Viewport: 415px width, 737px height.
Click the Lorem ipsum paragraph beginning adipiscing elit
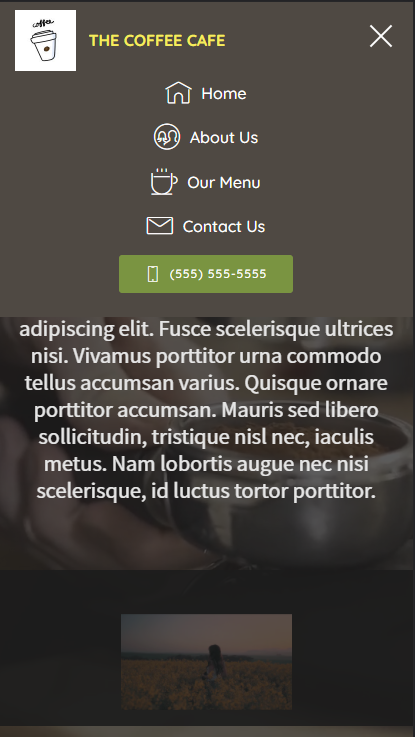[206, 410]
